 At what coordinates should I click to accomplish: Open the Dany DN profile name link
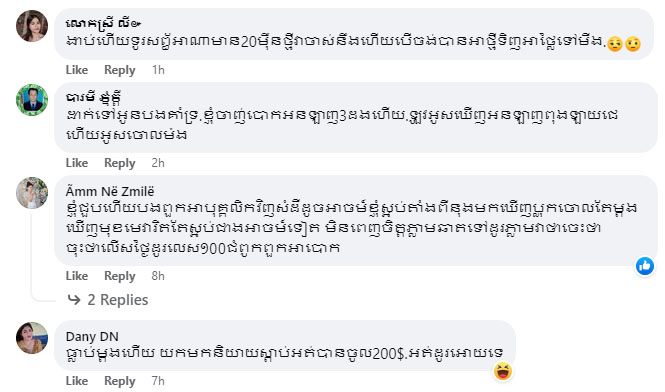92,337
